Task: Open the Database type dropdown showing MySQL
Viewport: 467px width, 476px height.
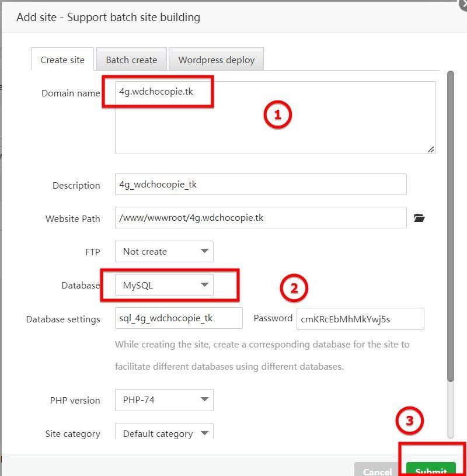Action: pyautogui.click(x=164, y=285)
